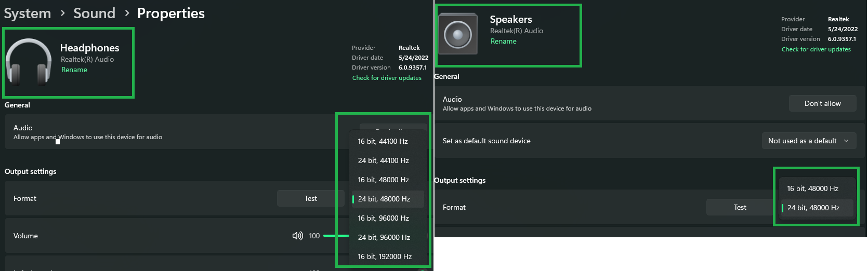Select 24 bit, 48000 Hz for Speakers
Screen dimensions: 868x271
point(817,208)
